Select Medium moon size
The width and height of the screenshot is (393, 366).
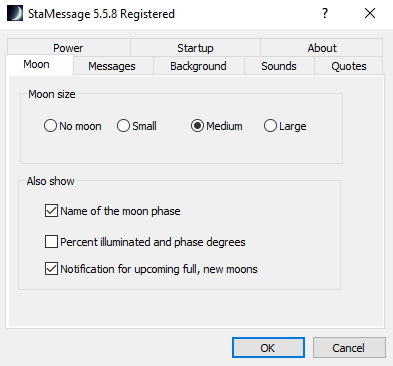(x=217, y=126)
